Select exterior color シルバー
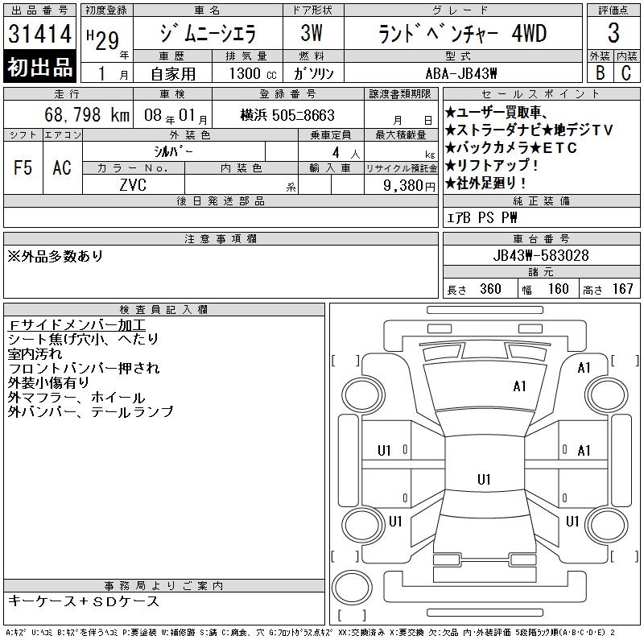Screen dimensions: 644x644 tap(173, 151)
